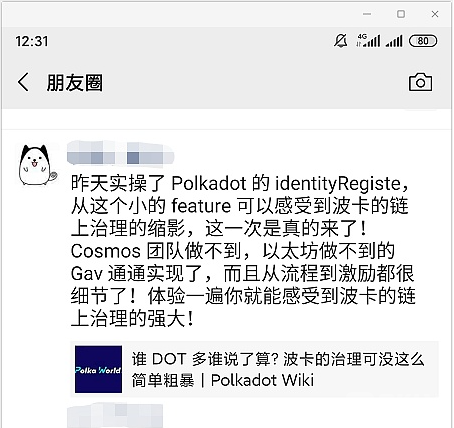
Task: Tap the muted notification bell icon
Action: [x=341, y=41]
